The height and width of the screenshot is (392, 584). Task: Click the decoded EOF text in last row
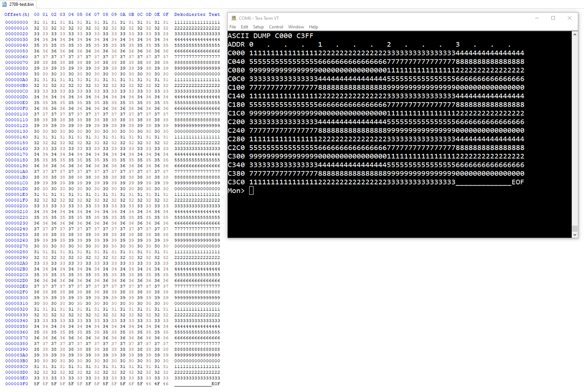point(216,384)
